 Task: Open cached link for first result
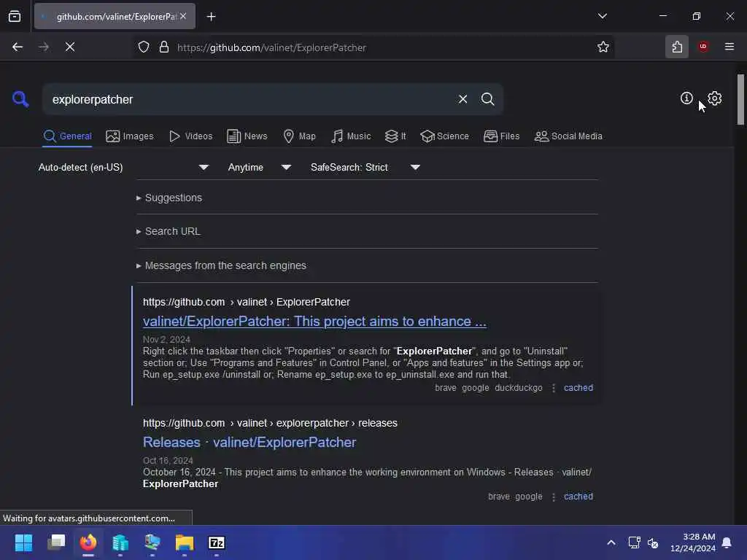(578, 388)
